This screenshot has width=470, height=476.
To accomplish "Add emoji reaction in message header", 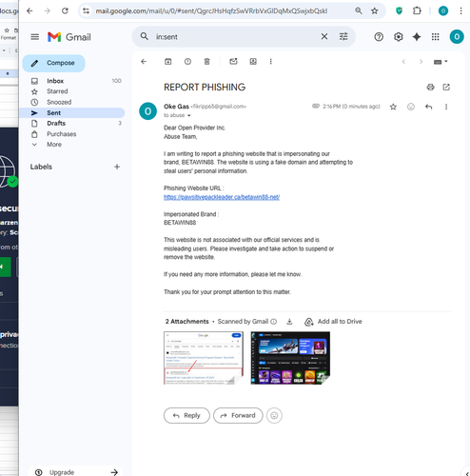I will (x=411, y=107).
